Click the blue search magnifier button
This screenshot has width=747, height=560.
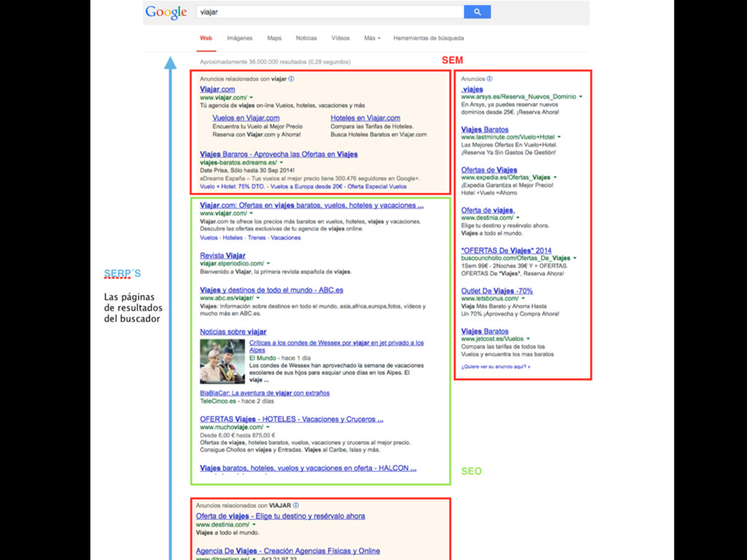pos(477,12)
